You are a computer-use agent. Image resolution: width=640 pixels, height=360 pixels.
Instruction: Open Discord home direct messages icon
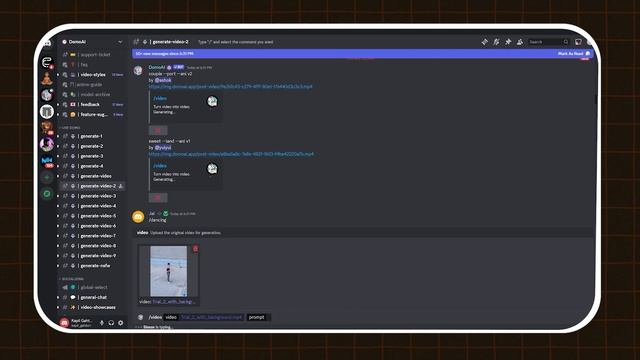coord(47,43)
